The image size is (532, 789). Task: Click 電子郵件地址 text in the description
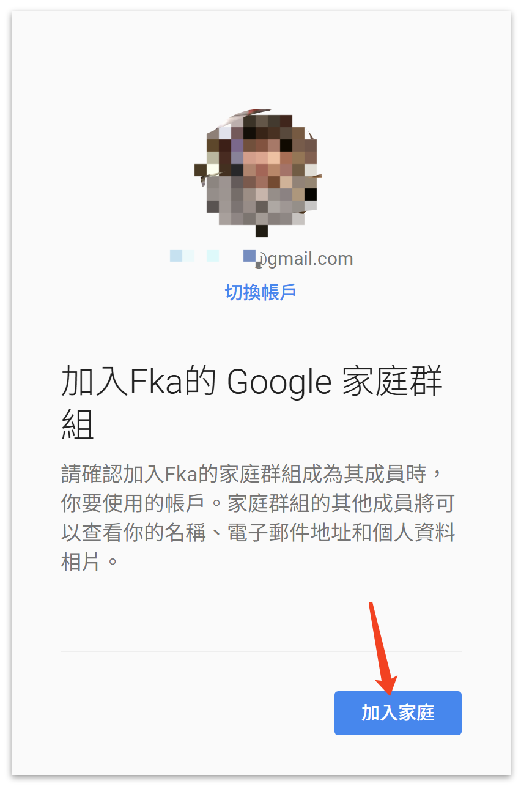(x=284, y=533)
